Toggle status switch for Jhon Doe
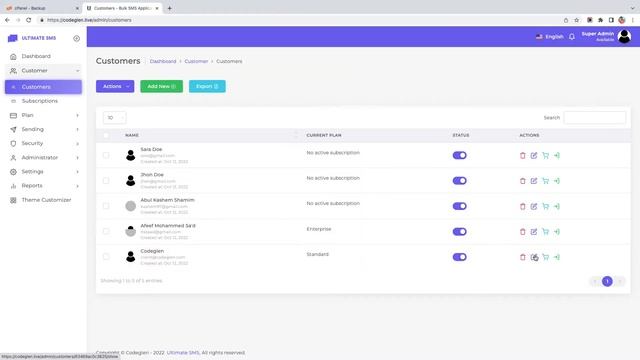Viewport: 640px width, 360px height. (460, 180)
